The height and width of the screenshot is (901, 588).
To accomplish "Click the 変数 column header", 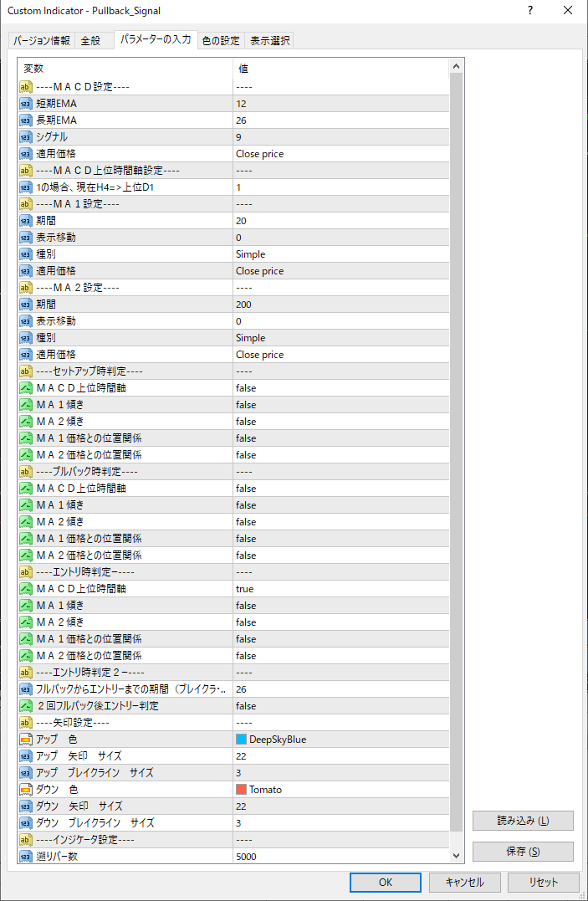I will click(x=125, y=69).
